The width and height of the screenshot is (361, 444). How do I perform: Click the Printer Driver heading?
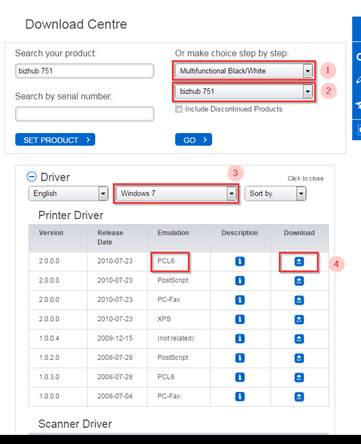pos(71,215)
